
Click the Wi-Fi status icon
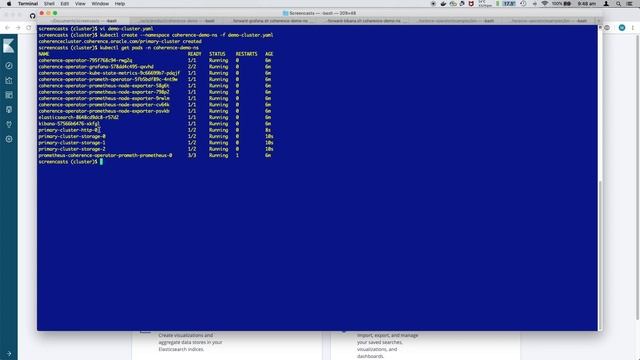(x=544, y=4)
